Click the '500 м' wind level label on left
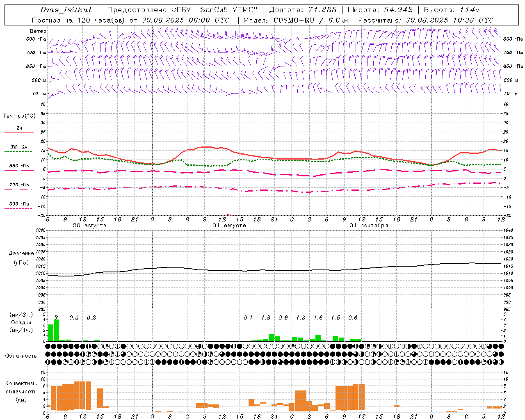The width and height of the screenshot is (525, 420). pyautogui.click(x=39, y=80)
